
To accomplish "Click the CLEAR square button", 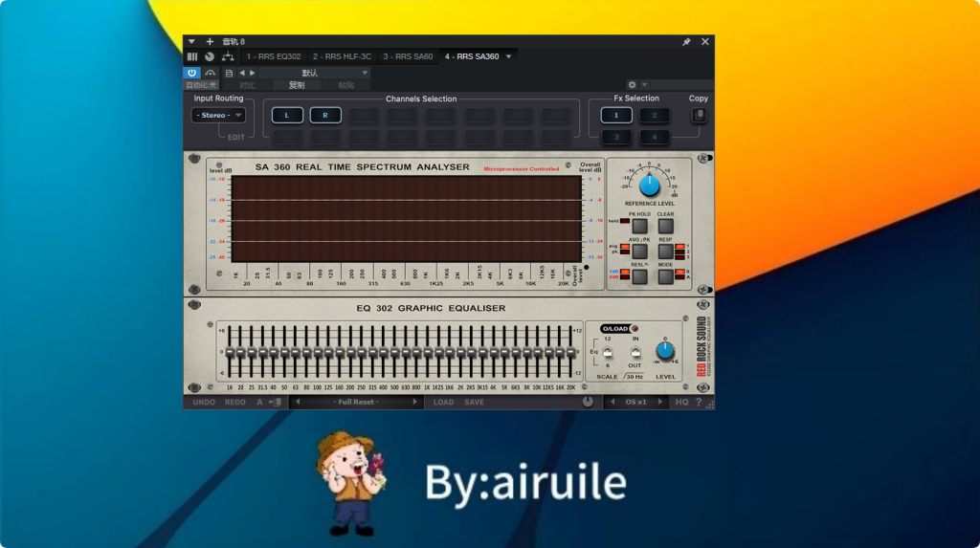I will (x=666, y=227).
